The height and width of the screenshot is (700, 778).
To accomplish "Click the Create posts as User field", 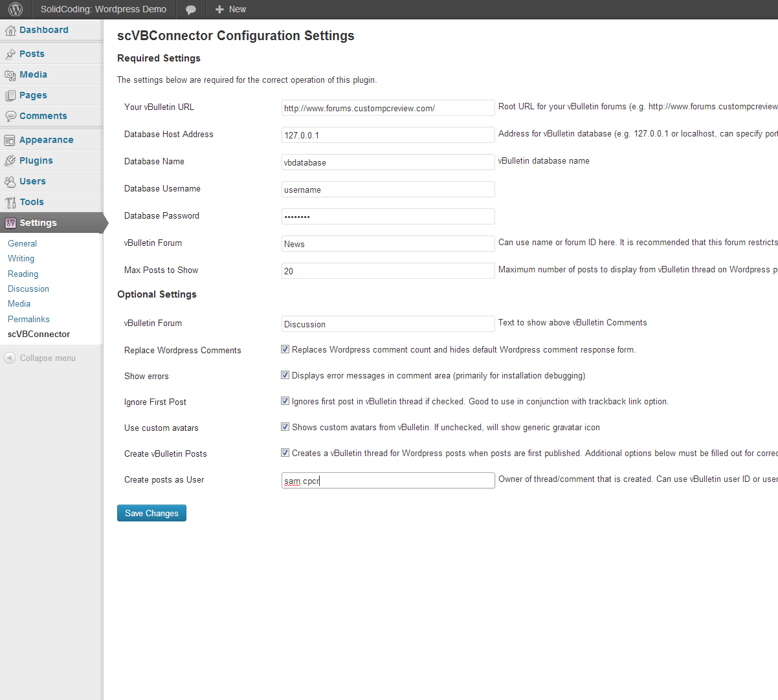I will [x=388, y=480].
